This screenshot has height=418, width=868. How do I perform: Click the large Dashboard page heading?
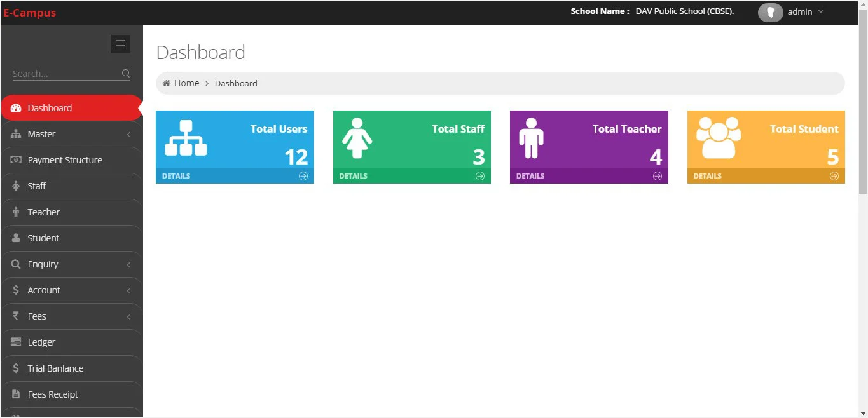coord(201,52)
